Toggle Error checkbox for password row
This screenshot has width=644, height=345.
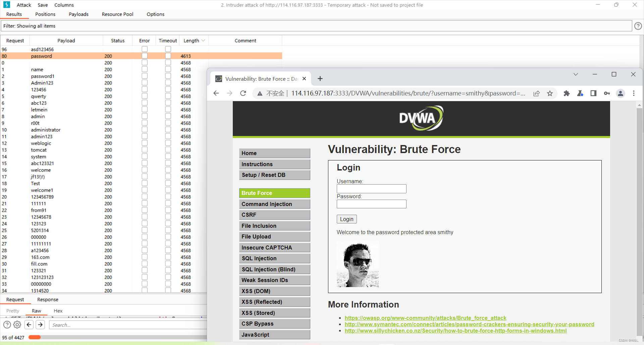coord(145,56)
